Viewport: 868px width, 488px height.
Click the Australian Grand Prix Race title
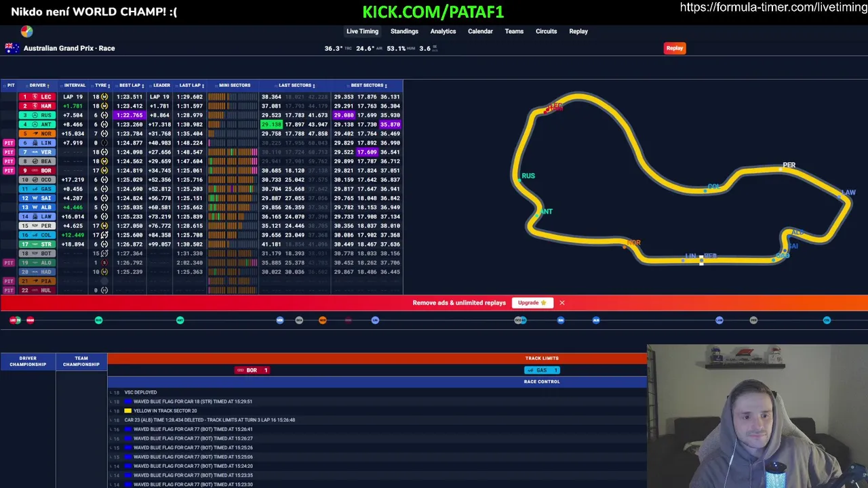point(69,48)
